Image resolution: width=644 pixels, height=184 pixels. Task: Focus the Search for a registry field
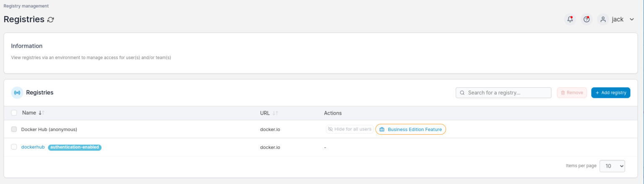(x=507, y=93)
